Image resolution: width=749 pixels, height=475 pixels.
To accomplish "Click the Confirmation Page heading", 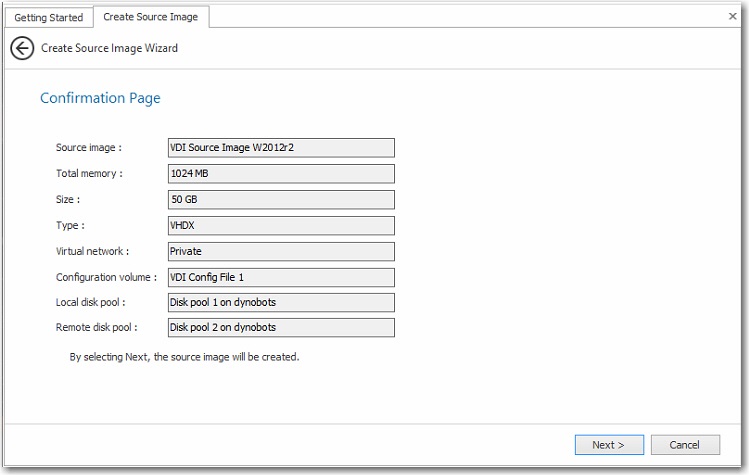I will click(100, 98).
